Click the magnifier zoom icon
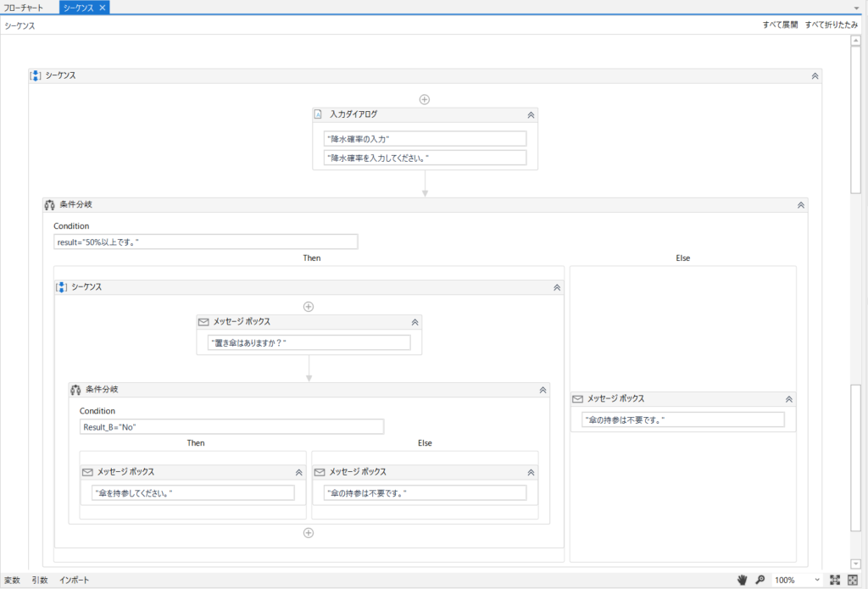 759,580
